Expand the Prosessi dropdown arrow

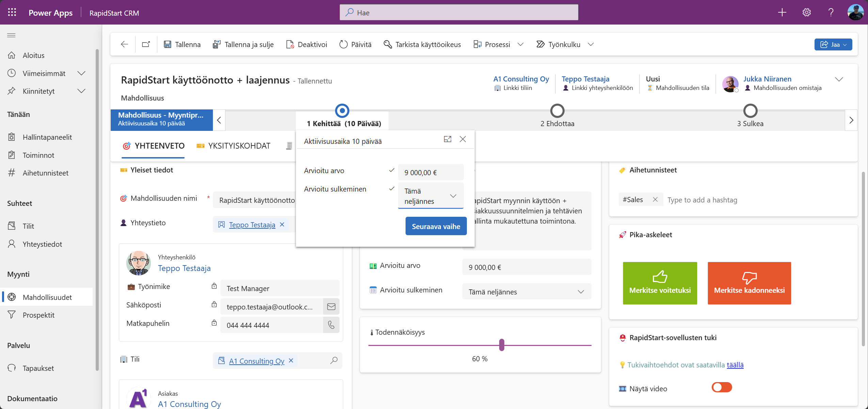pos(520,44)
